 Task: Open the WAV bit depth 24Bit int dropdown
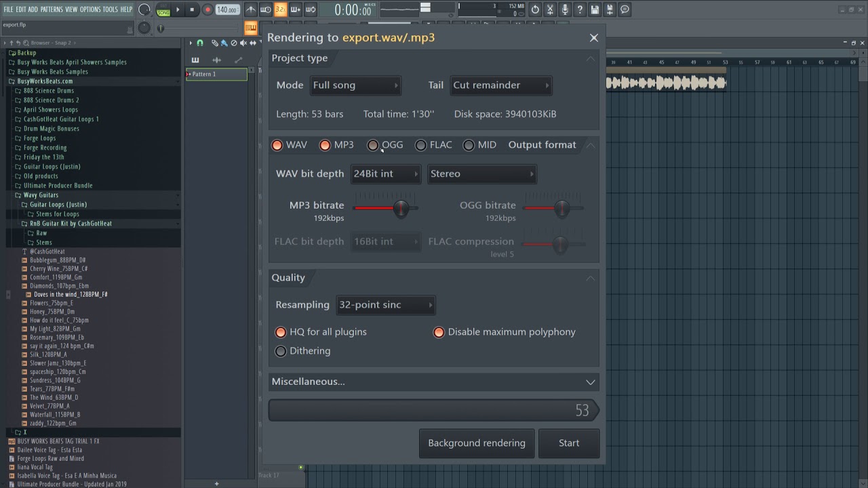click(x=385, y=174)
